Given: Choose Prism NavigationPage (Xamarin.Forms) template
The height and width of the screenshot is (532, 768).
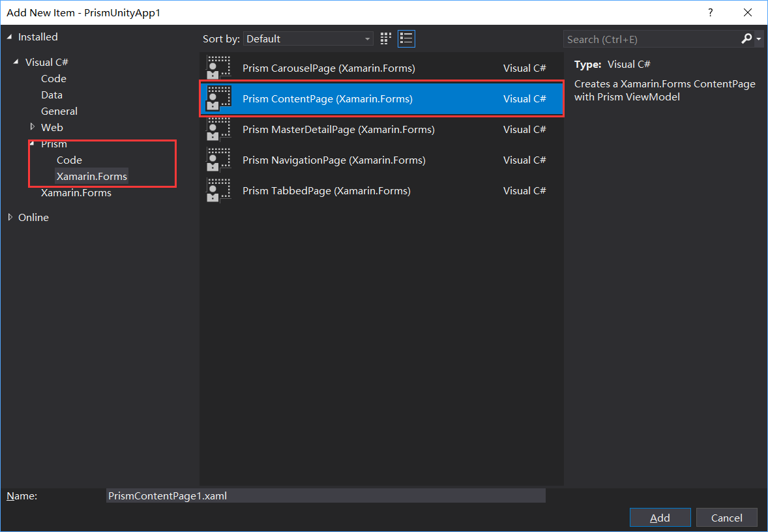Looking at the screenshot, I should coord(381,160).
